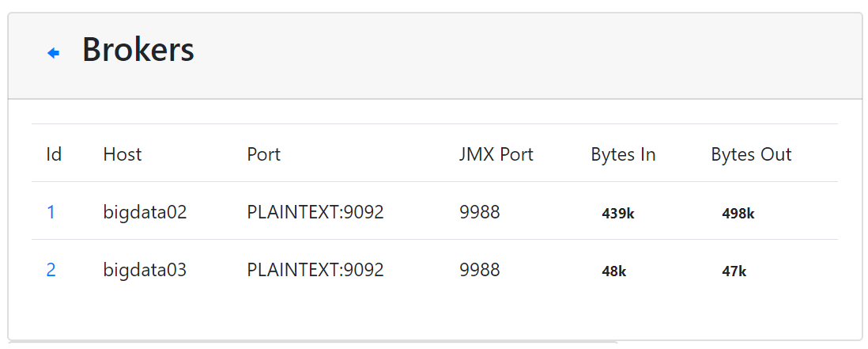Click the Port column header
868x349 pixels.
click(264, 154)
